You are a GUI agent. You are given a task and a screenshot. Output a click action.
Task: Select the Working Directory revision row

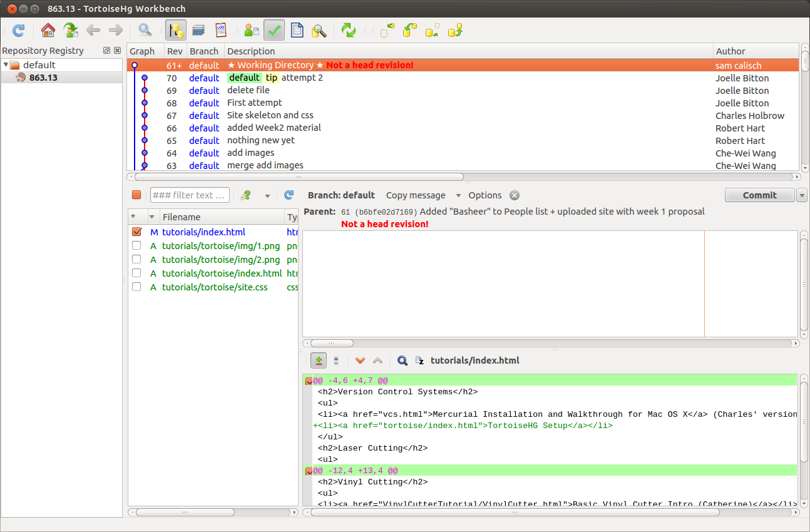pos(463,65)
